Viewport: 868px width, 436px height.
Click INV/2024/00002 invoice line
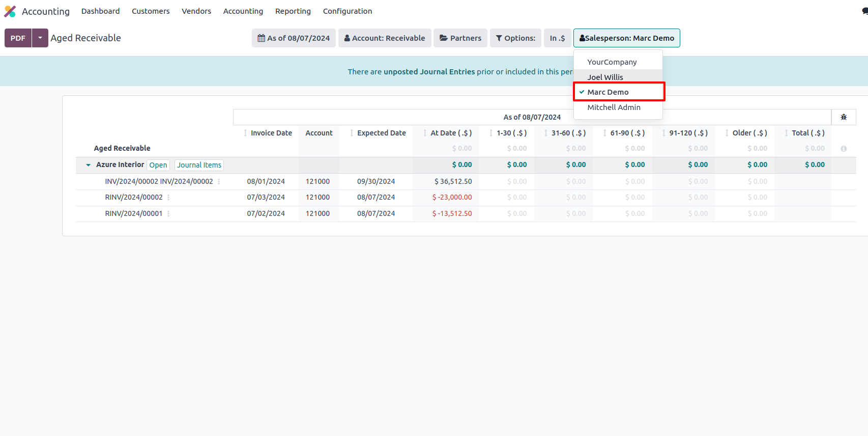coord(159,181)
